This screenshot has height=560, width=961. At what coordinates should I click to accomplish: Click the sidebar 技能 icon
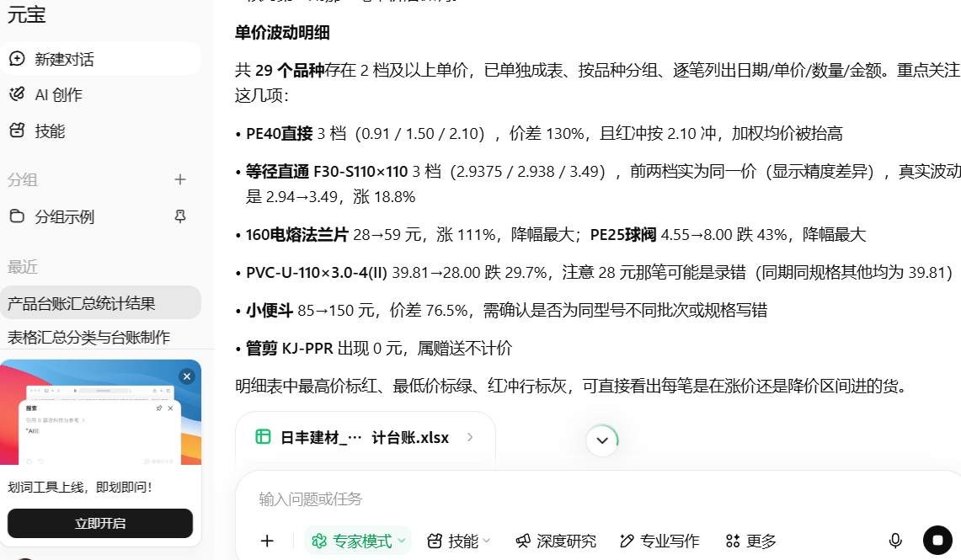tap(17, 131)
